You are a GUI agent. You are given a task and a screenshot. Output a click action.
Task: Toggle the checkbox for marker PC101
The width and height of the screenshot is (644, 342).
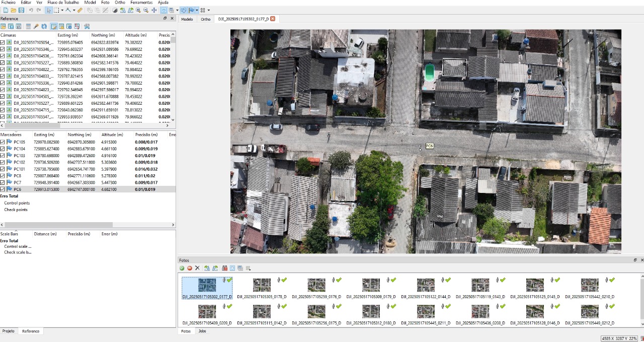tap(3, 169)
